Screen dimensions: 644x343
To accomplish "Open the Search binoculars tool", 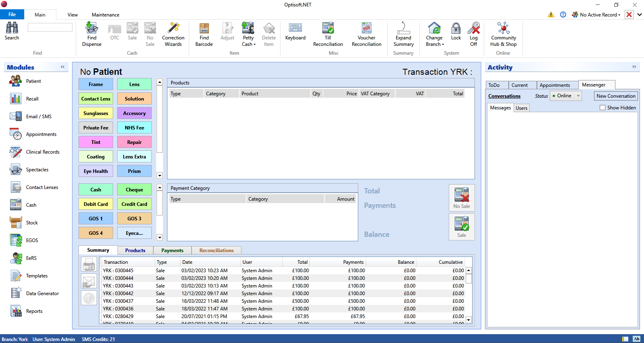I will pyautogui.click(x=12, y=31).
